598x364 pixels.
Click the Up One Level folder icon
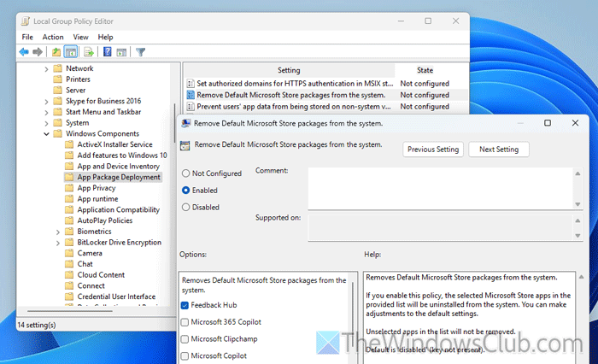click(56, 51)
